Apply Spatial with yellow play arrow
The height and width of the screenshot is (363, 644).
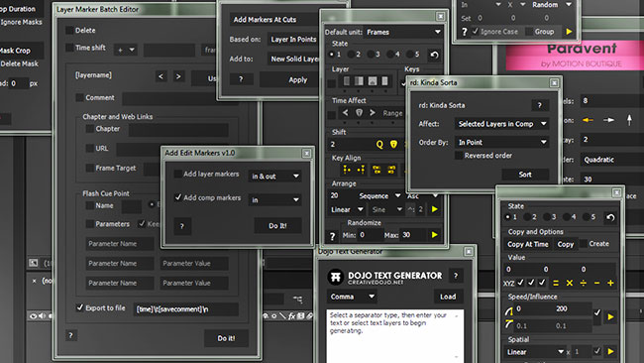point(610,351)
